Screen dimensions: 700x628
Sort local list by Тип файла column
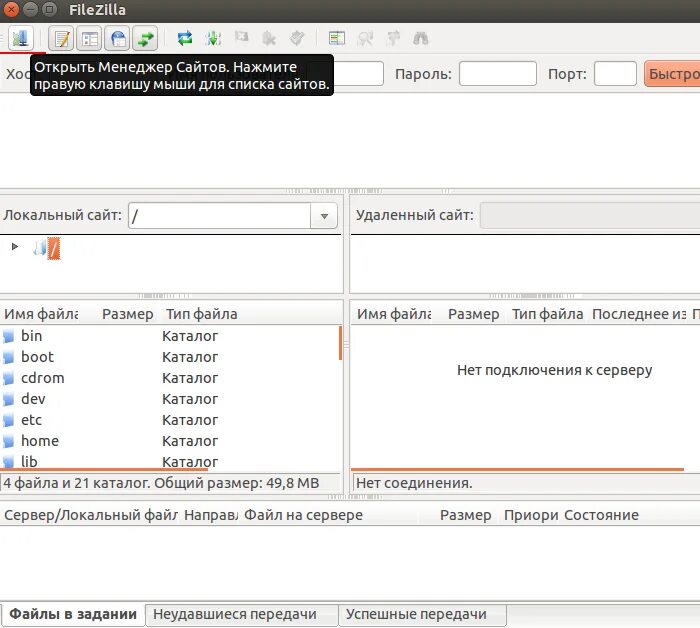point(202,314)
